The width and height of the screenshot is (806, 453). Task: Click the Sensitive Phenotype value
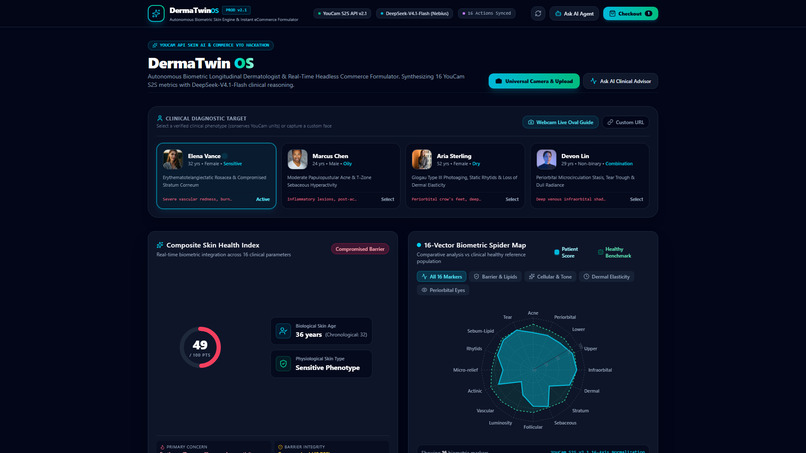point(327,368)
